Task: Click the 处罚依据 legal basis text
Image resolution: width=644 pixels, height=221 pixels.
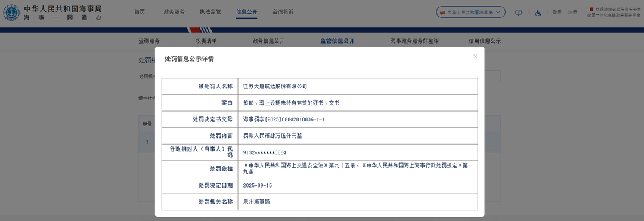Action: [x=355, y=168]
